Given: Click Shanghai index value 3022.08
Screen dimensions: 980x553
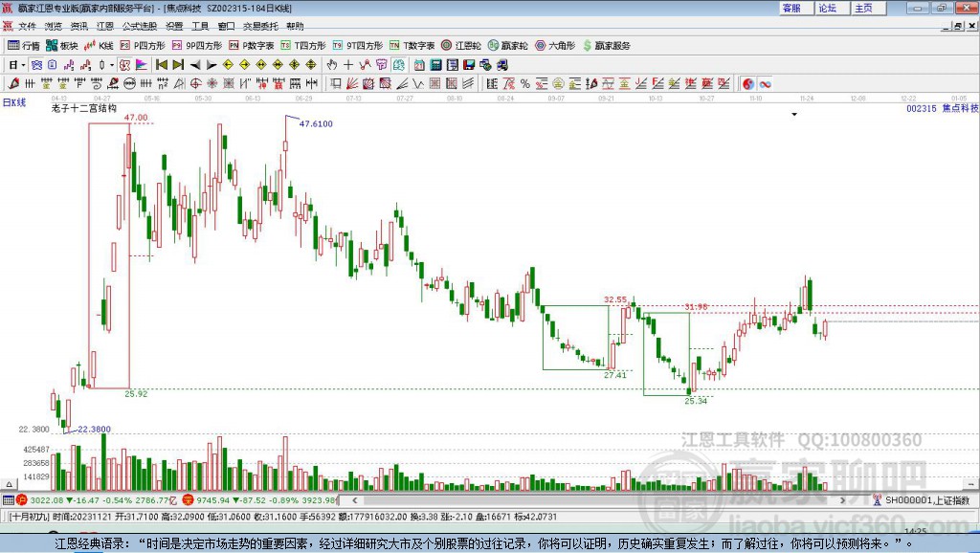Looking at the screenshot, I should click(47, 500).
